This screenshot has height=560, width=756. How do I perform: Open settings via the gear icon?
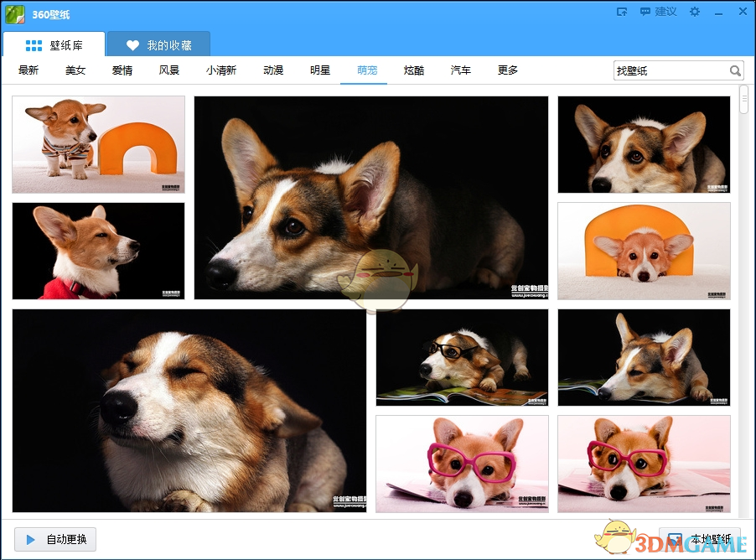(694, 12)
